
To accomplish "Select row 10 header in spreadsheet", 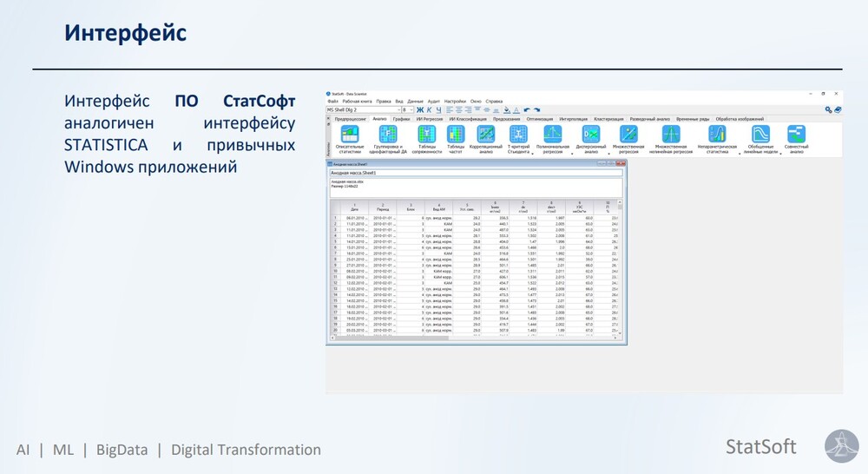I will coord(335,272).
